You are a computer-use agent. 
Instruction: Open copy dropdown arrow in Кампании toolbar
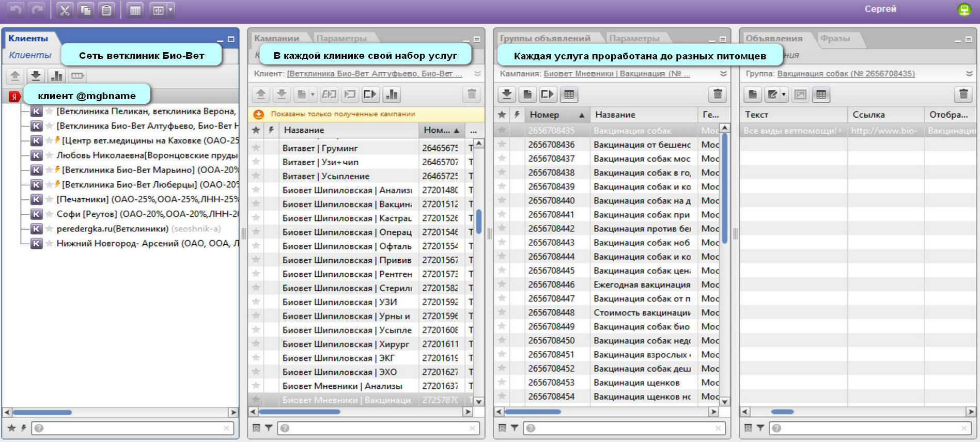tap(313, 94)
